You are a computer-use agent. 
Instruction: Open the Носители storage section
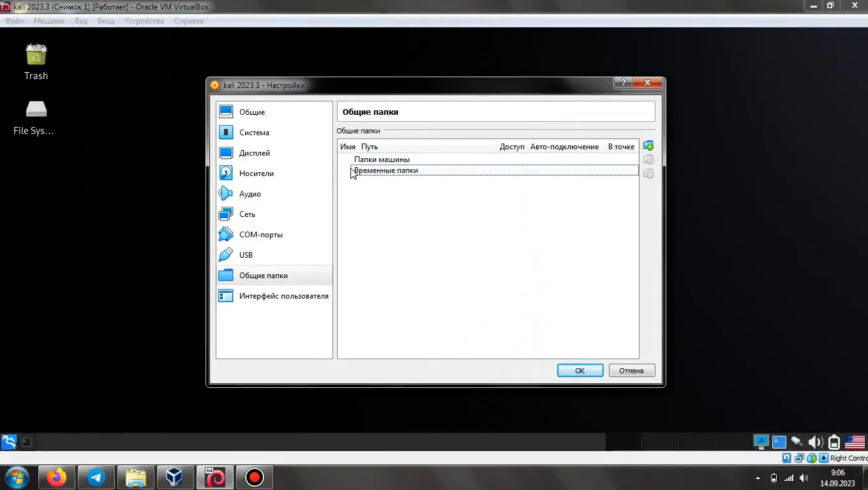pyautogui.click(x=274, y=174)
